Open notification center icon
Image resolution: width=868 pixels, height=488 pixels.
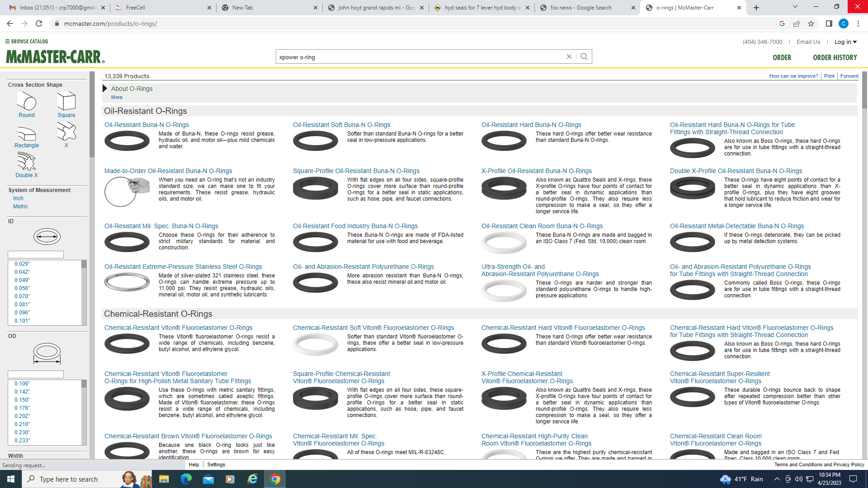pyautogui.click(x=853, y=479)
